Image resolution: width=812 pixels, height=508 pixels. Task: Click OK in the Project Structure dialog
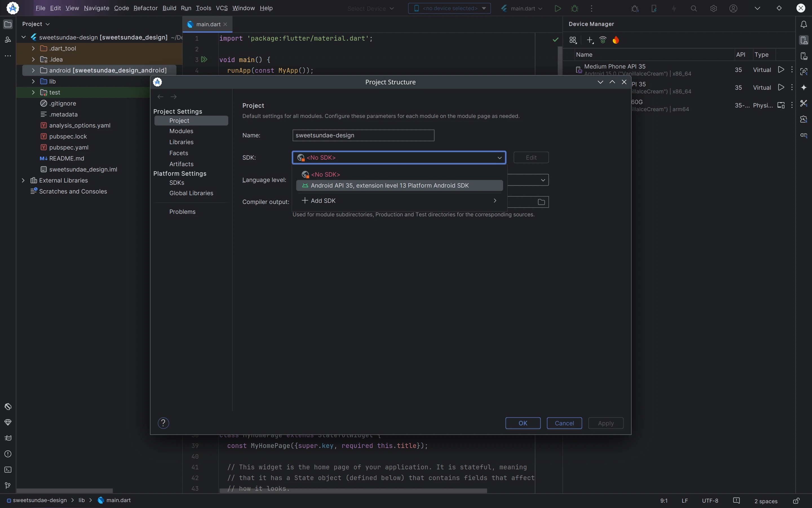523,423
